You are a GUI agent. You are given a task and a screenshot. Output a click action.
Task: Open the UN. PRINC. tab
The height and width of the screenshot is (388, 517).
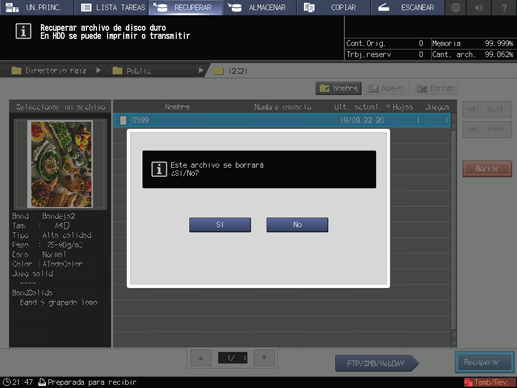(36, 7)
